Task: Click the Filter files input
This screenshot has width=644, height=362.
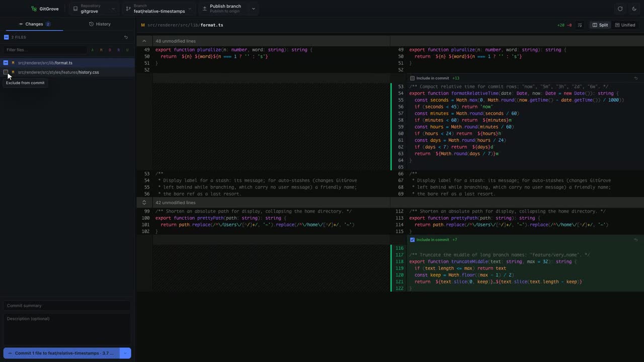Action: [45, 50]
